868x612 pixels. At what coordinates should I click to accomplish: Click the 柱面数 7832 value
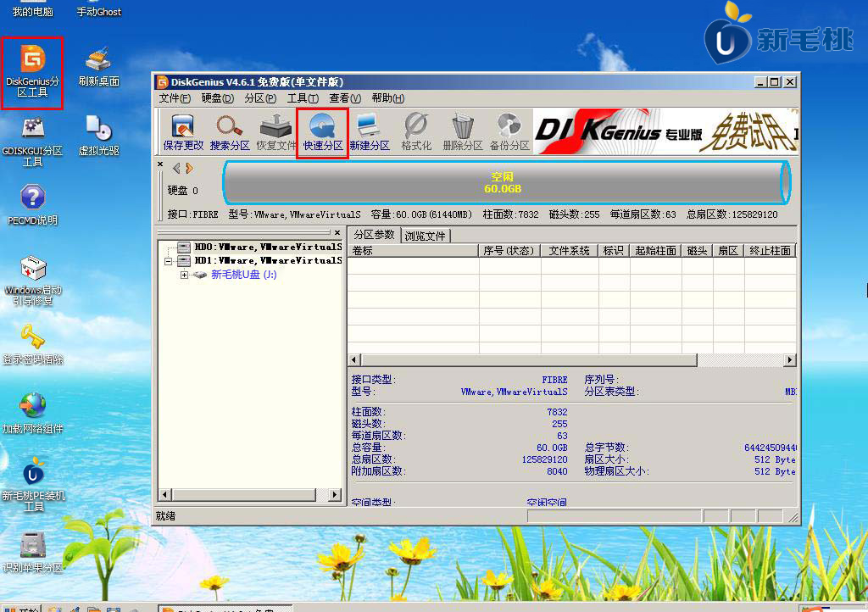coord(557,412)
